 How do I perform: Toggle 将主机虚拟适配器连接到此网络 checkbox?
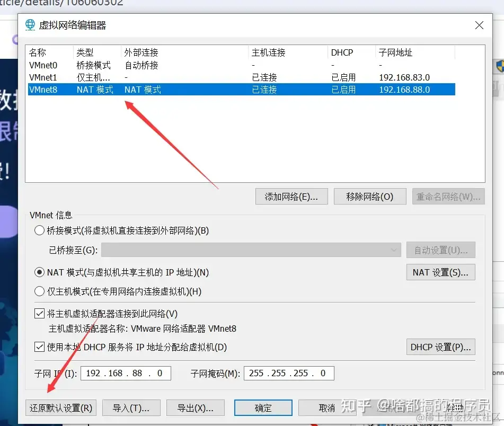coord(39,314)
